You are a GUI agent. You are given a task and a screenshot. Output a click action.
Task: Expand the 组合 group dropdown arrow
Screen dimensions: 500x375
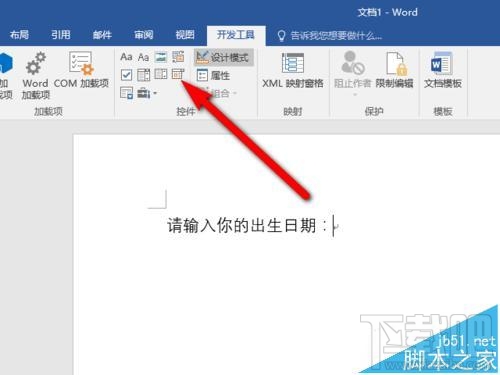[235, 93]
